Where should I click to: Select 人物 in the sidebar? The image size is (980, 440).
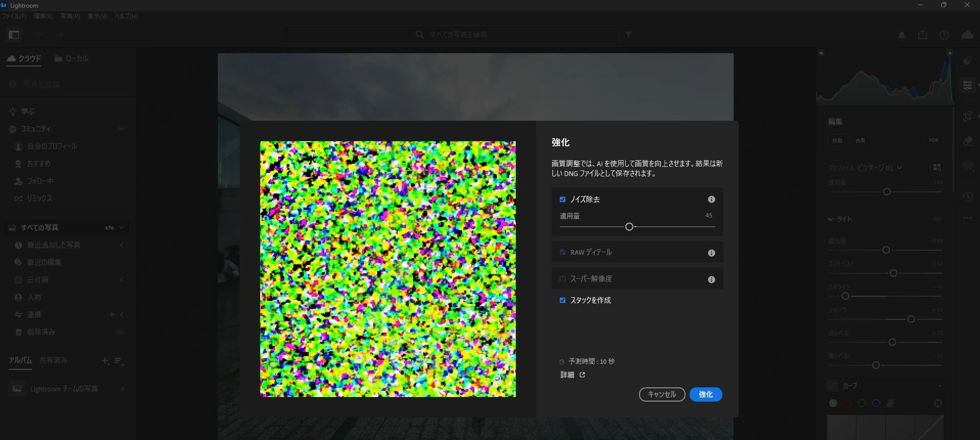tap(28, 297)
